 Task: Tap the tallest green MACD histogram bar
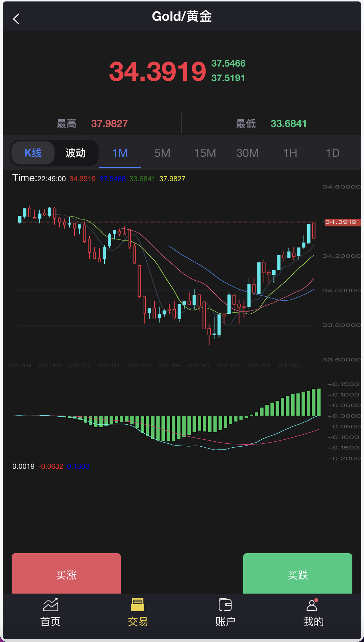click(x=319, y=402)
